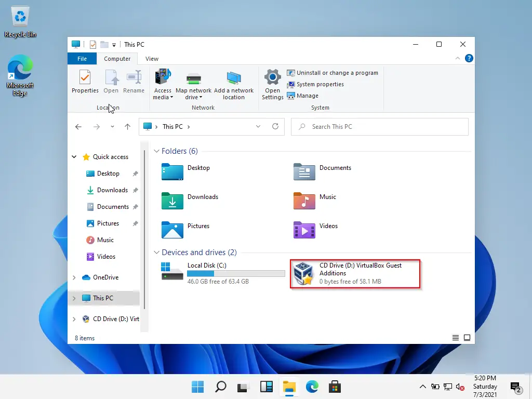
Task: Select the Documents folder in Folders
Action: [322, 171]
